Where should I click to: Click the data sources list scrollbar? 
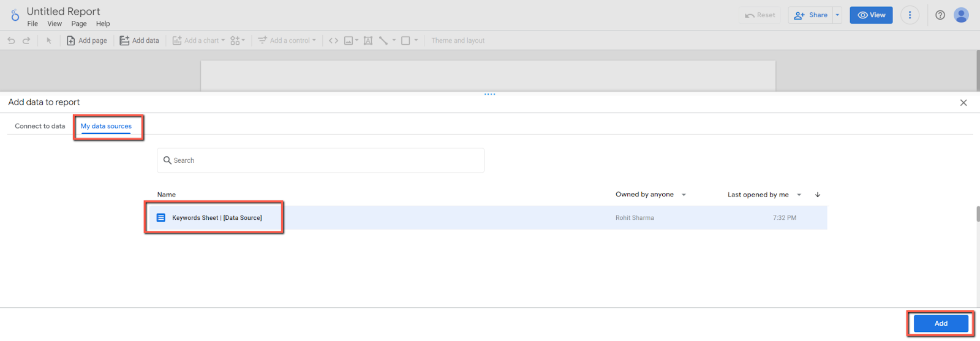tap(978, 214)
